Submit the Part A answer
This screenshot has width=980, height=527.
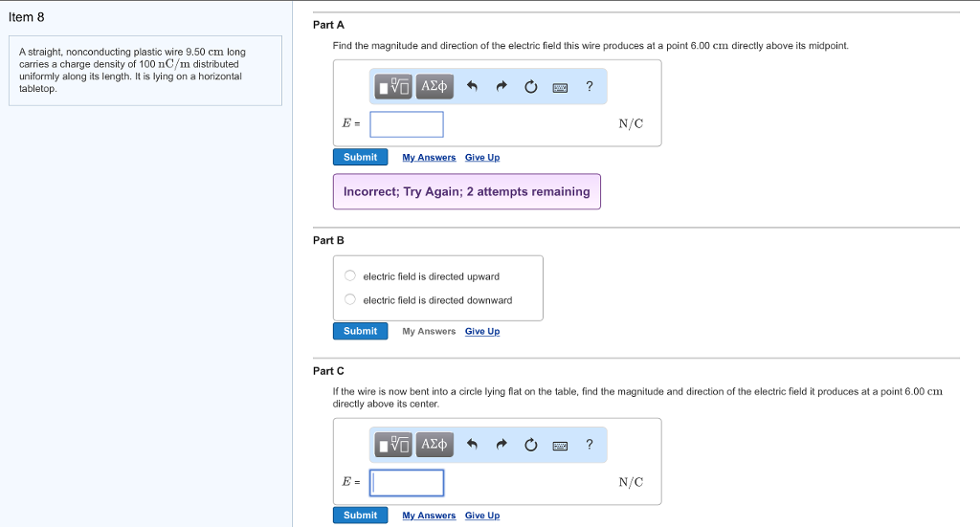(x=360, y=157)
